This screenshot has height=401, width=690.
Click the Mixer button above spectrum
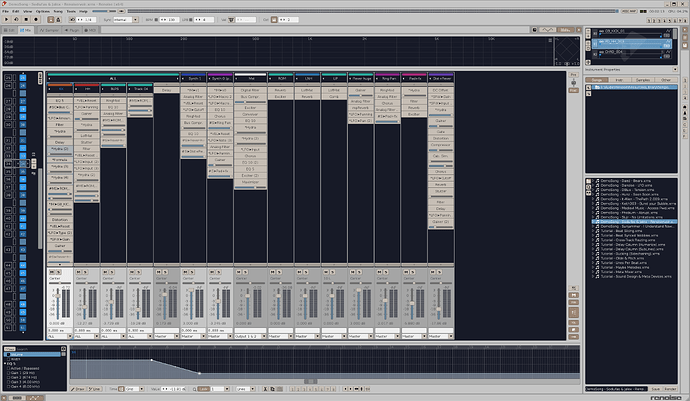tap(565, 30)
